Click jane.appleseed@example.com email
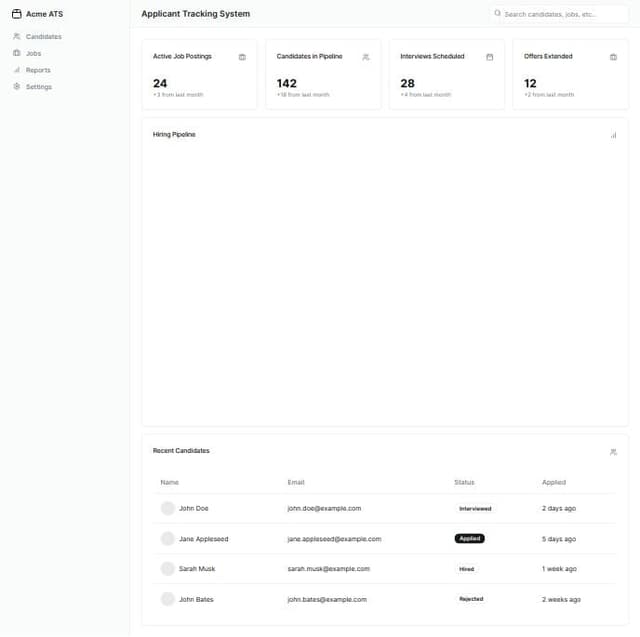The image size is (640, 637). click(x=334, y=539)
